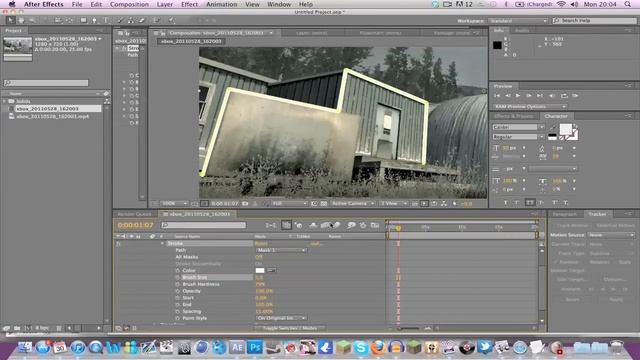The image size is (640, 360).
Task: Switch to the Render Queue tab
Action: 134,214
